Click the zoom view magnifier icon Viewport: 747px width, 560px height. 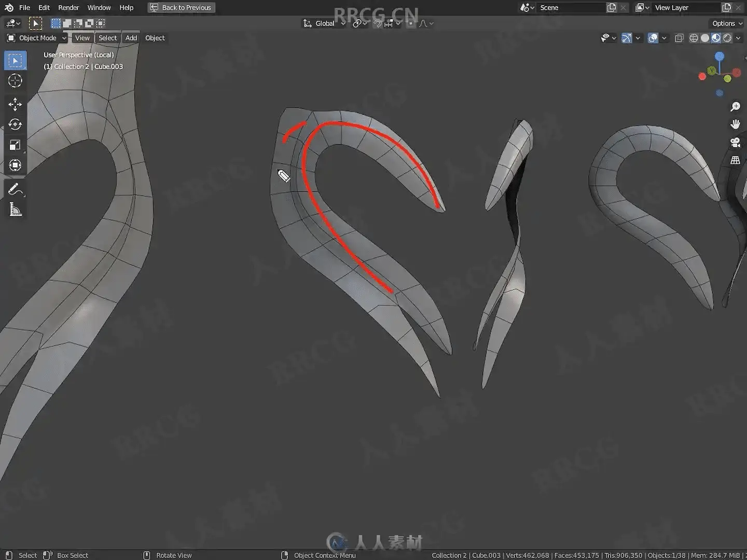(x=735, y=107)
